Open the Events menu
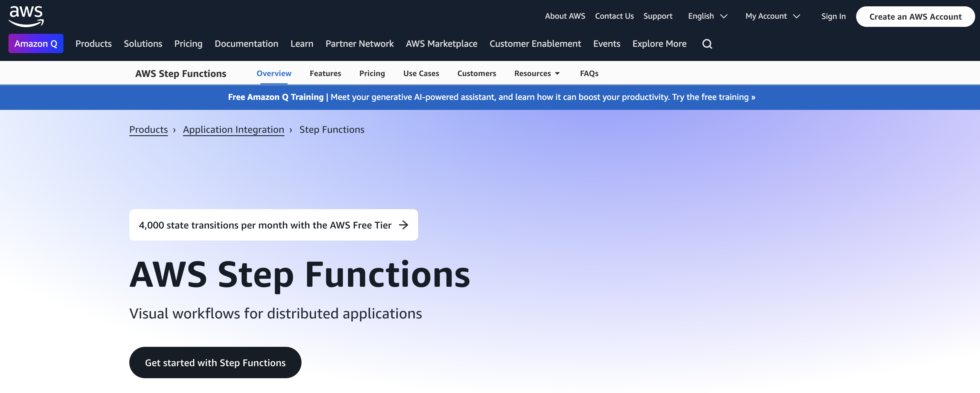980x393 pixels. 607,44
